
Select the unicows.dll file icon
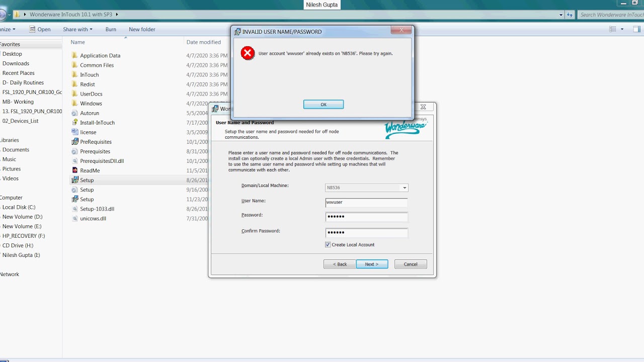[74, 218]
